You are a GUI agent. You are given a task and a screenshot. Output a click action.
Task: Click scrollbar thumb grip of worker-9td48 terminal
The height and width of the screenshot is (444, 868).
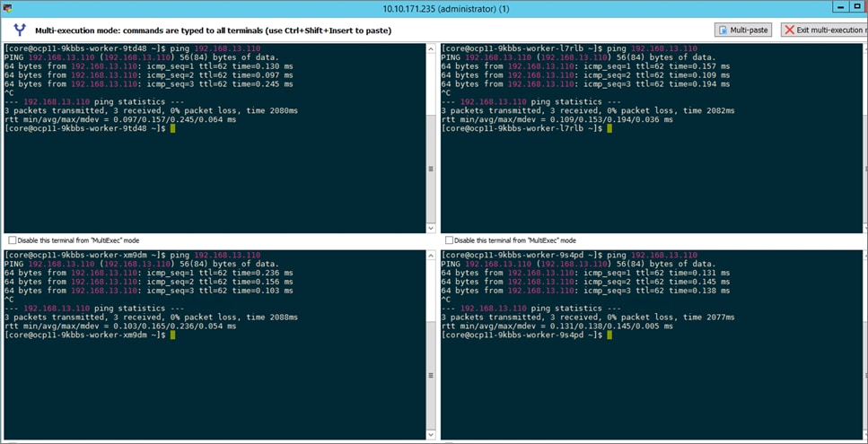pos(431,170)
